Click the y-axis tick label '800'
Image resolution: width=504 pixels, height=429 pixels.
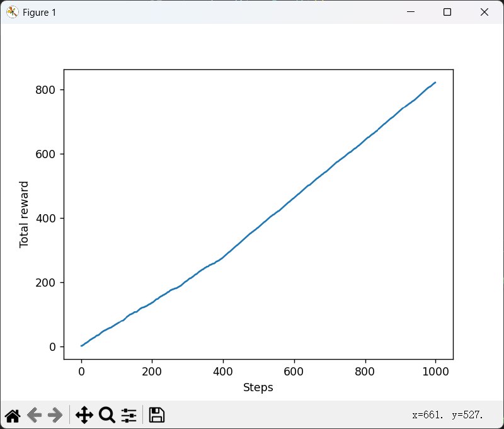45,90
